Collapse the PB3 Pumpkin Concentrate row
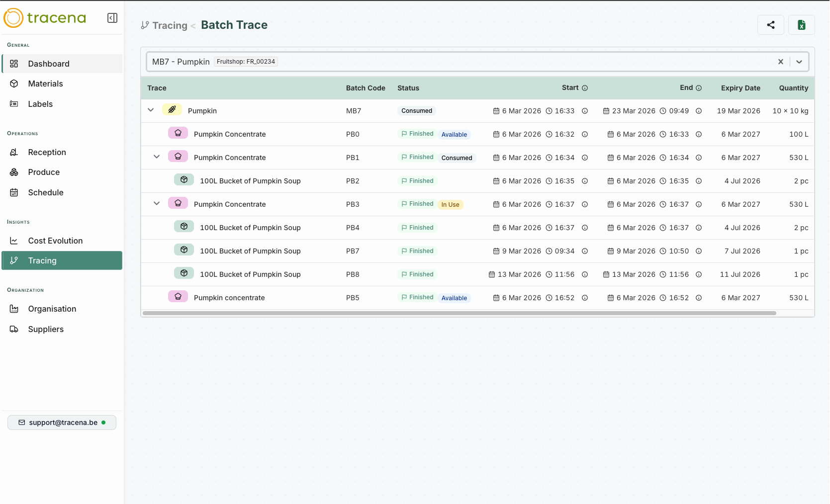 point(157,204)
